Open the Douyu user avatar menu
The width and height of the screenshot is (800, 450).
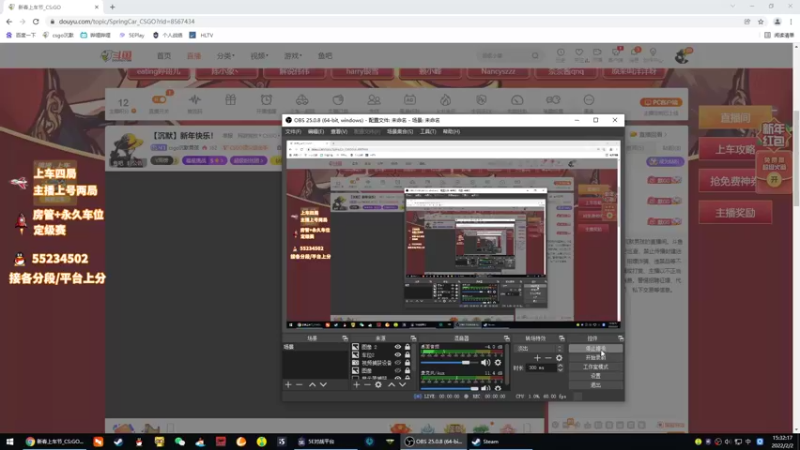[x=682, y=56]
